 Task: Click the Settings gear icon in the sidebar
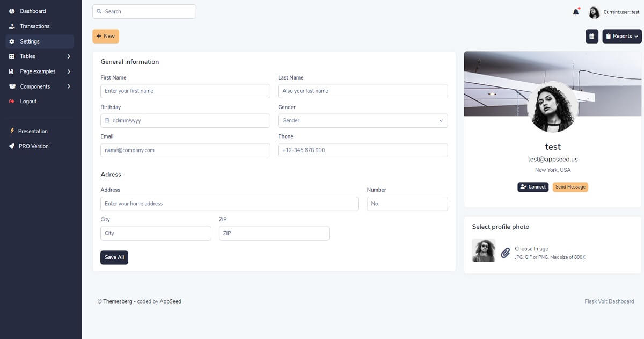pos(12,41)
